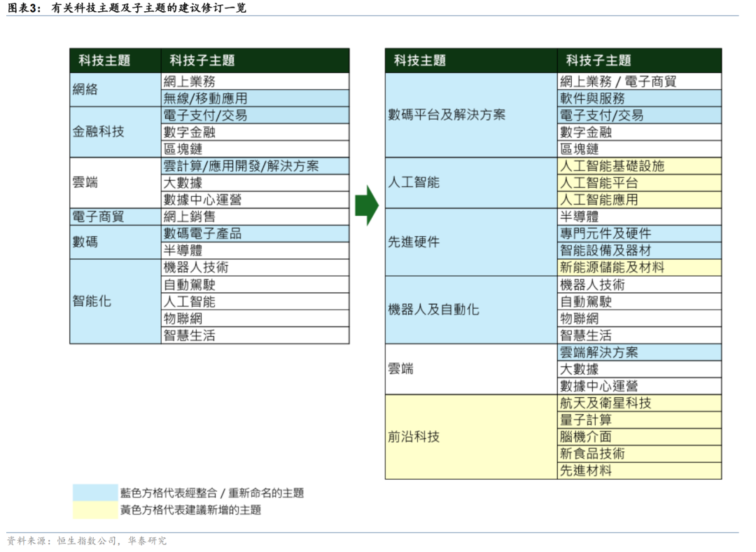
Task: Click '物聯網' sub-theme under the '智能化' theme
Action: point(255,319)
